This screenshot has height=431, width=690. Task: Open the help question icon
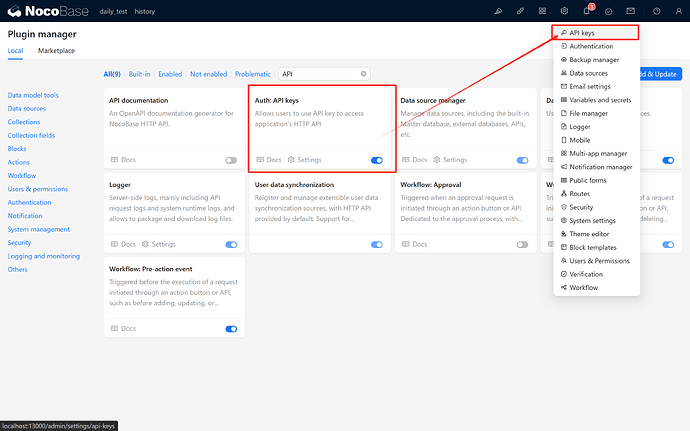click(657, 11)
